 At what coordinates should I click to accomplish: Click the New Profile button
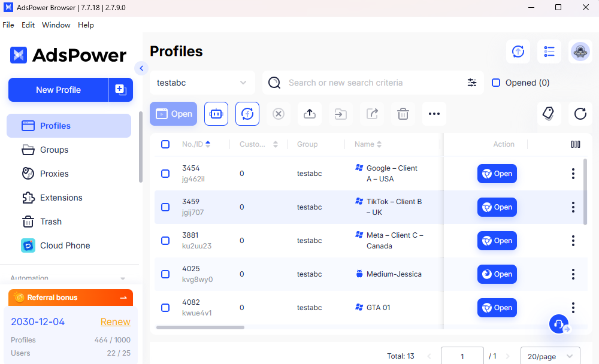58,90
